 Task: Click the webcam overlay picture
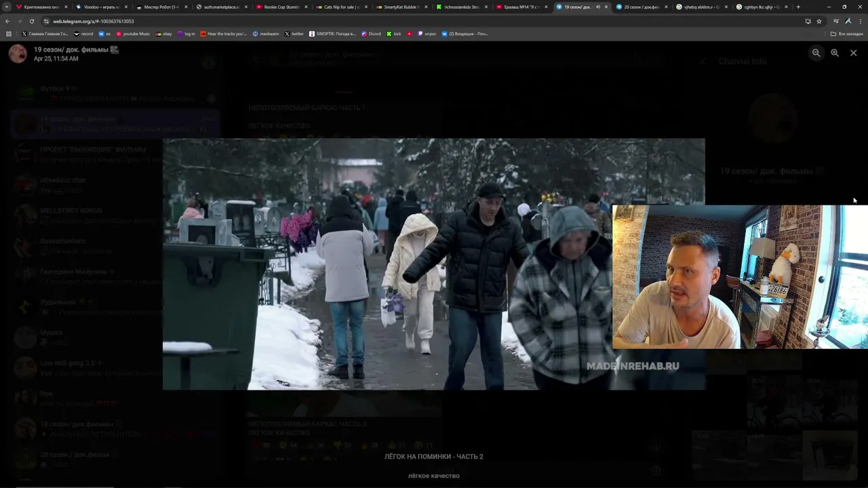(x=740, y=277)
